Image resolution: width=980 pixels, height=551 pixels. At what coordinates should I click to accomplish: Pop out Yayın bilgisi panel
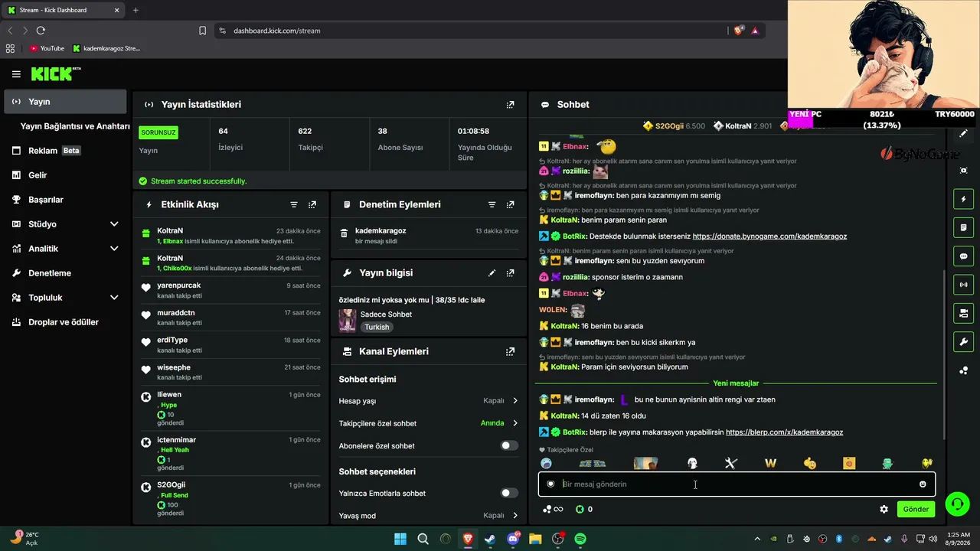(511, 273)
